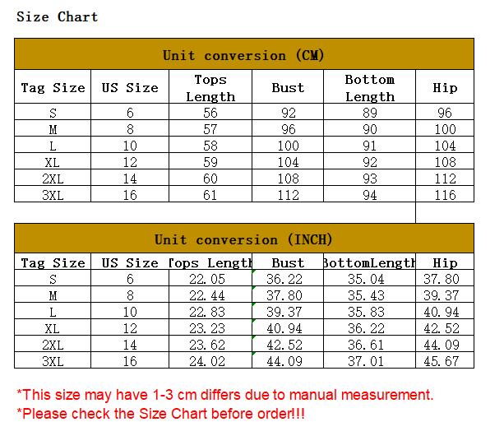Select "Bust" column header in INCH table

point(288,263)
